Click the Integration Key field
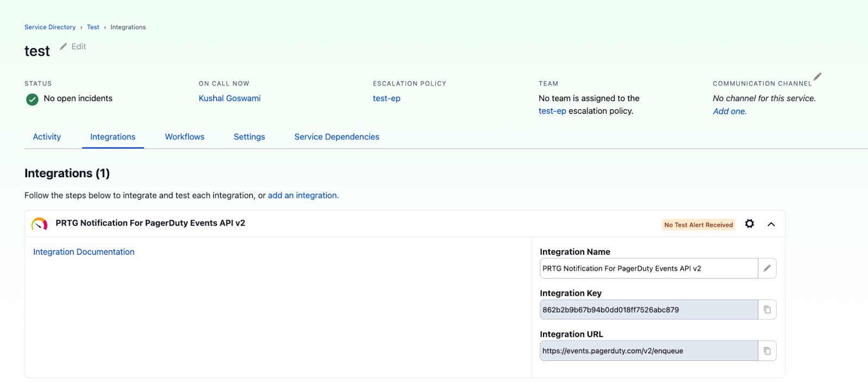The height and width of the screenshot is (388, 868). [649, 309]
